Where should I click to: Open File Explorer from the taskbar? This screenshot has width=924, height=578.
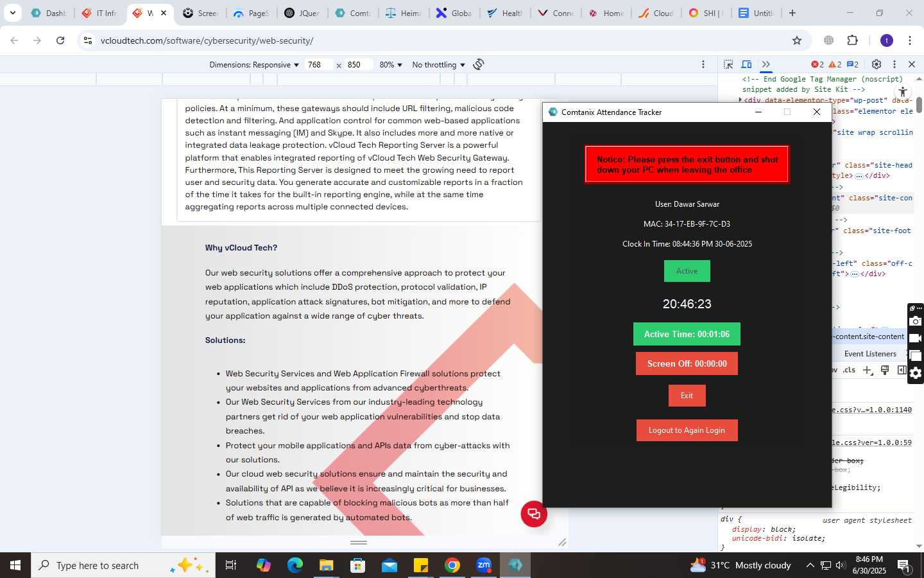tap(327, 565)
